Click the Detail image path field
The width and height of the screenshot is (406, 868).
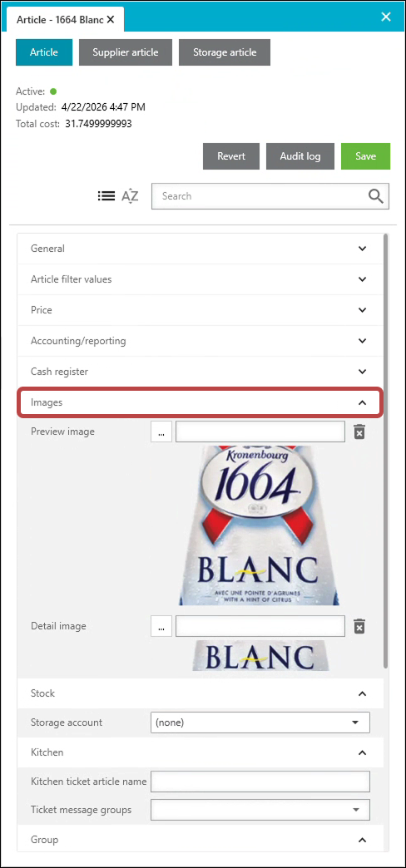pos(260,627)
